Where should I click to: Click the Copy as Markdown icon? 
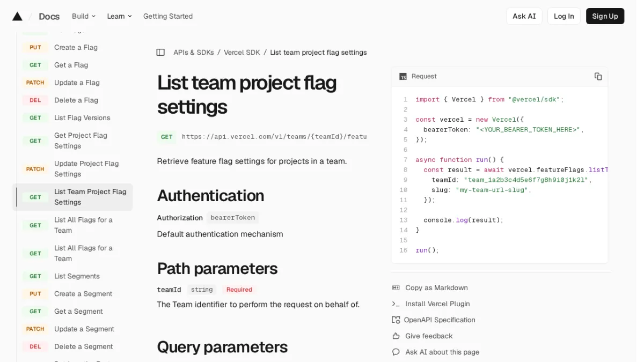396,287
